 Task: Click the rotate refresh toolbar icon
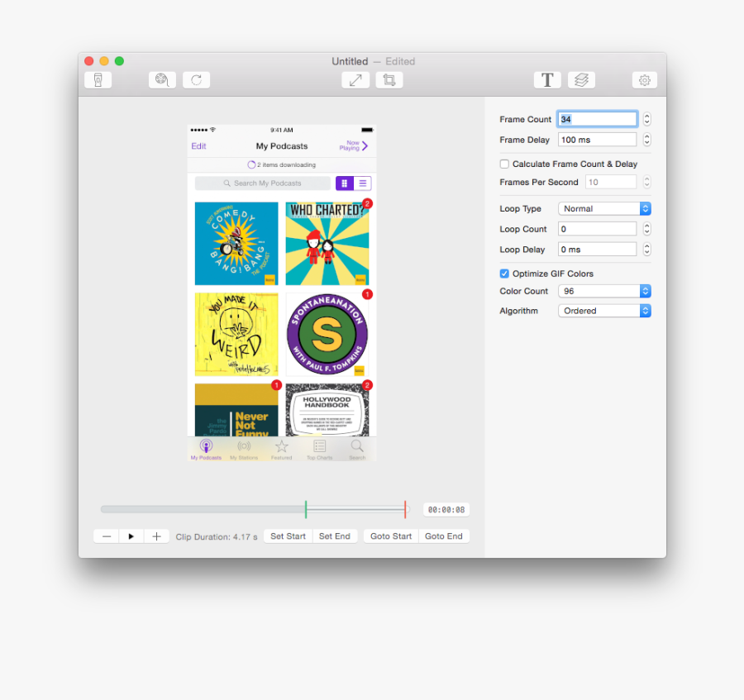click(x=196, y=80)
